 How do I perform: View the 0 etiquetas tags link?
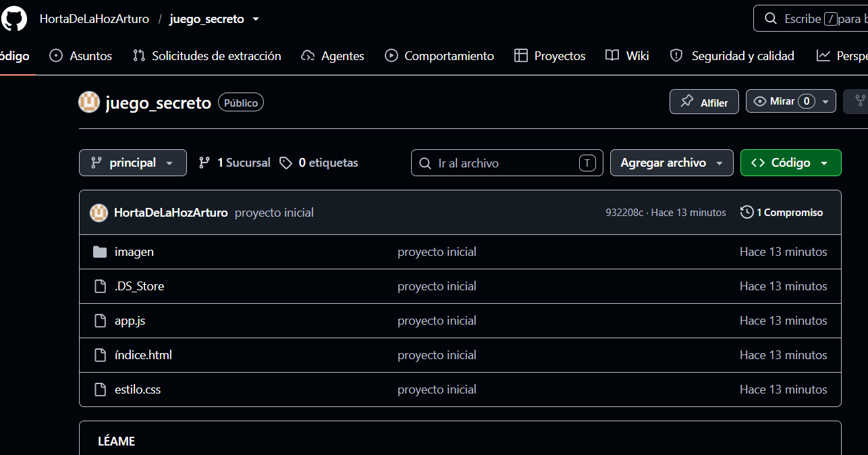tap(319, 163)
